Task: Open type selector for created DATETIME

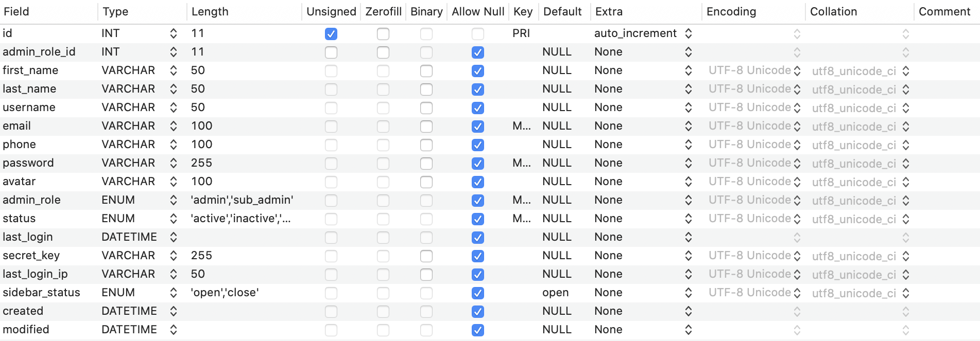Action: [x=174, y=311]
